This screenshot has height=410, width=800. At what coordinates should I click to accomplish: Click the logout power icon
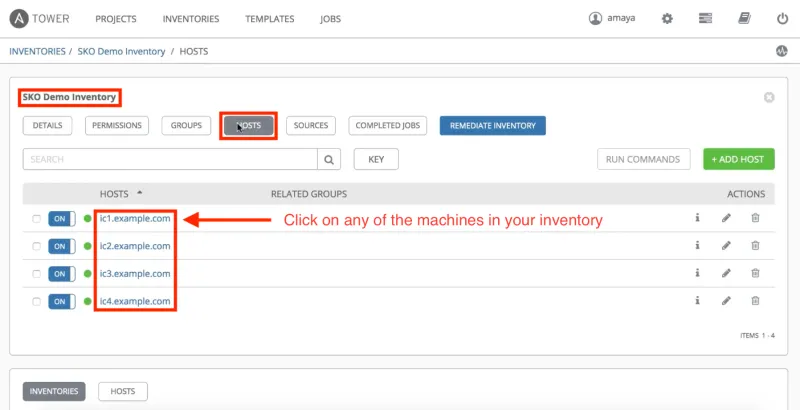[x=782, y=19]
